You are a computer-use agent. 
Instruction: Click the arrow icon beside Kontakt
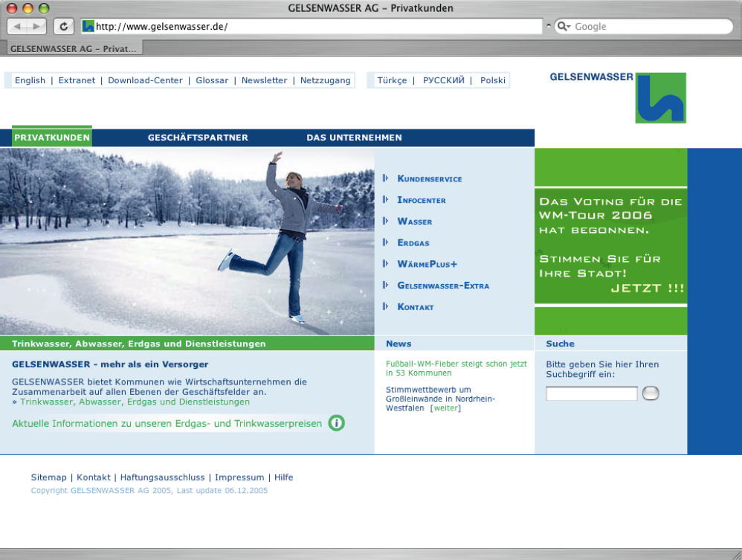386,306
